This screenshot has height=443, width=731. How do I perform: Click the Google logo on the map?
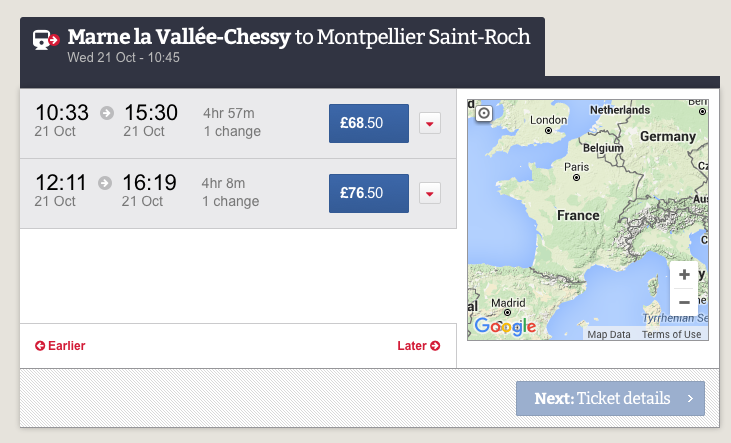point(505,326)
